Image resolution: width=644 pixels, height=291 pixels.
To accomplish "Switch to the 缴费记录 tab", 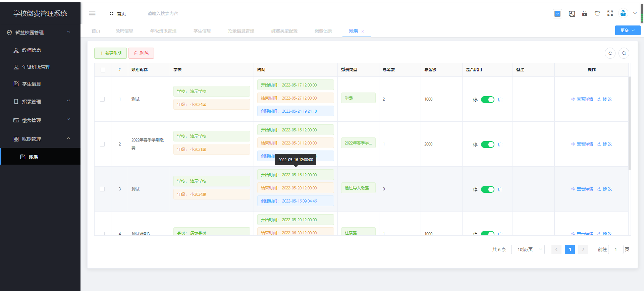I will pos(323,31).
